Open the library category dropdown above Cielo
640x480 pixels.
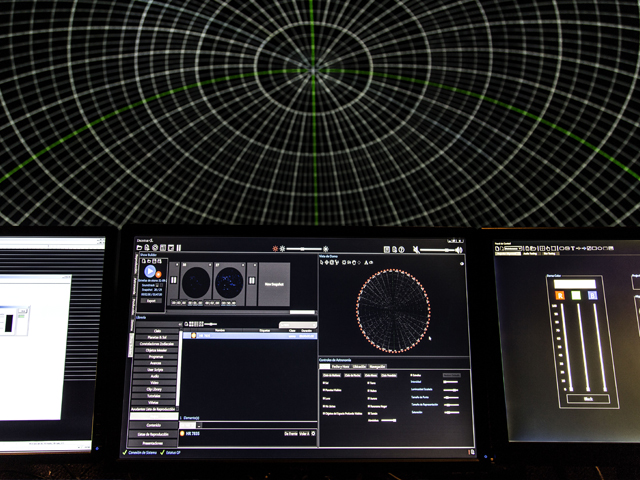[156, 324]
